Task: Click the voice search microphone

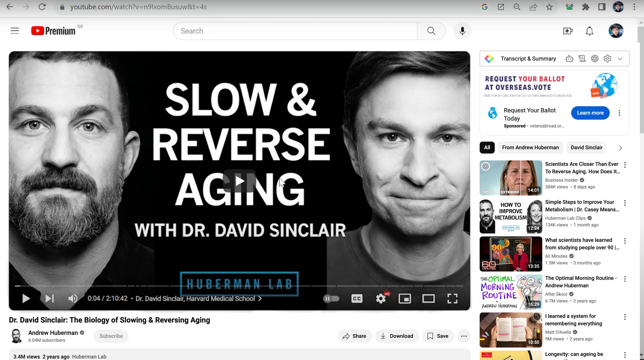Action: tap(462, 31)
